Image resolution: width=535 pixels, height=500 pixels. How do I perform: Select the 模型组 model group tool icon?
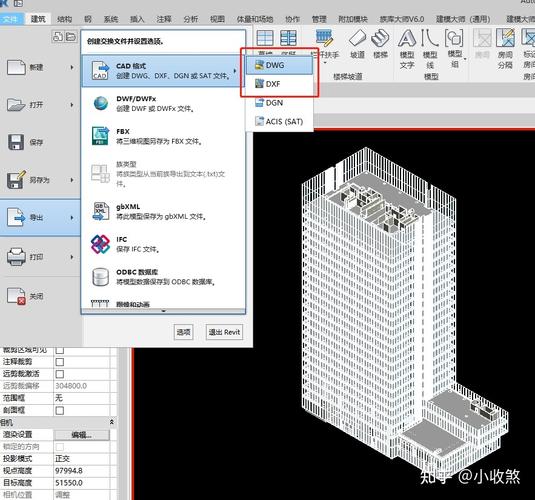[454, 38]
